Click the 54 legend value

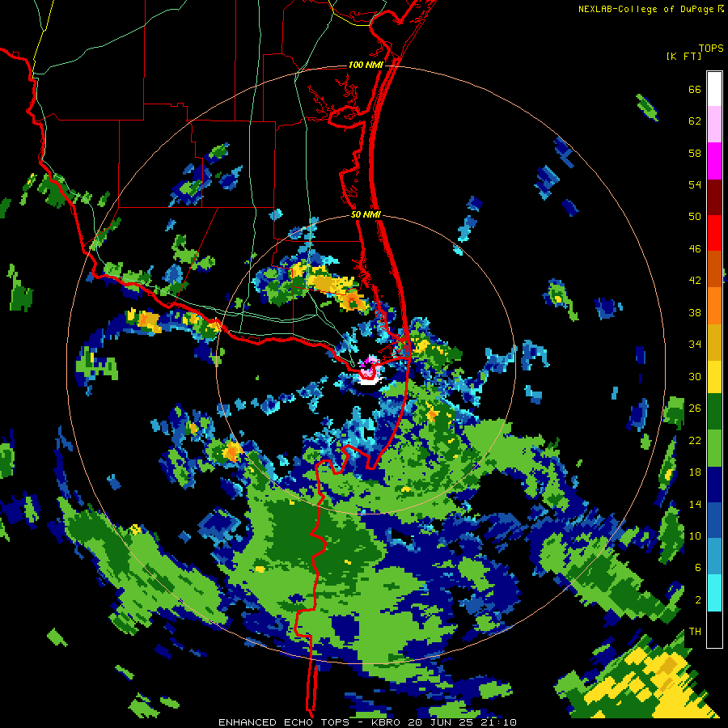point(695,184)
